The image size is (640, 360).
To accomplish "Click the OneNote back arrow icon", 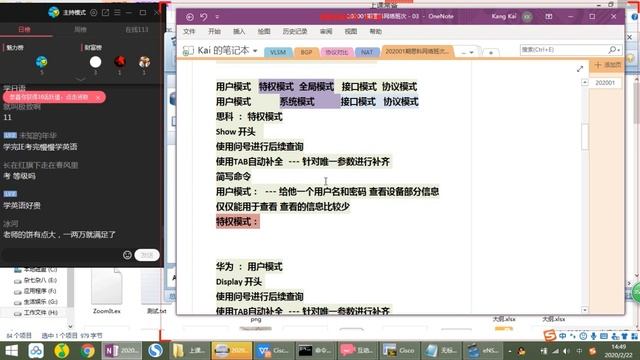I will coord(190,17).
